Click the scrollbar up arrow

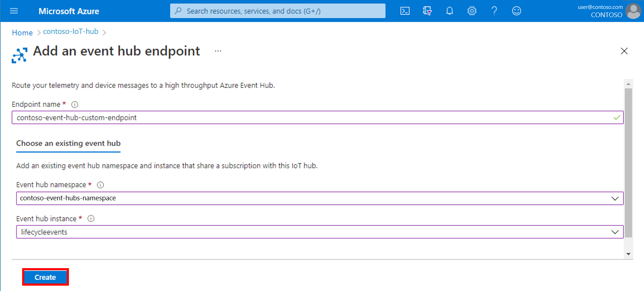(x=628, y=84)
